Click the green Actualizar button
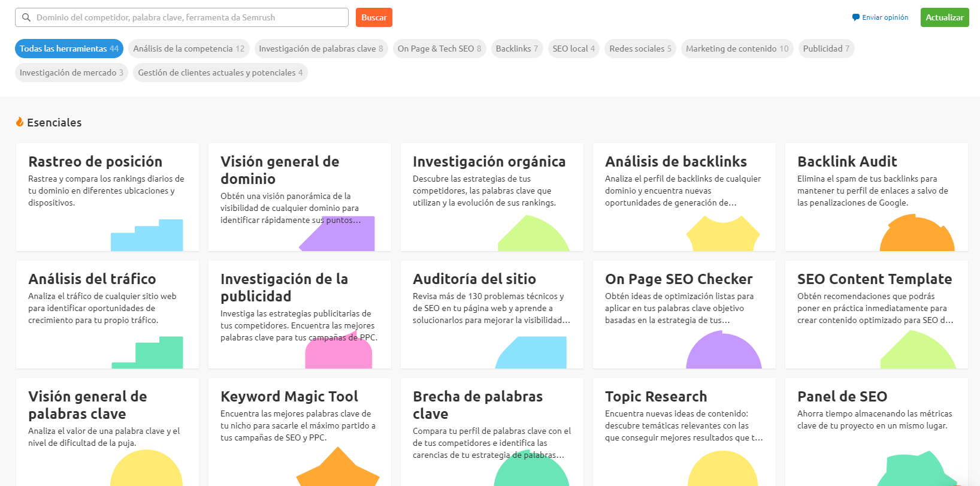The height and width of the screenshot is (486, 980). (x=944, y=17)
